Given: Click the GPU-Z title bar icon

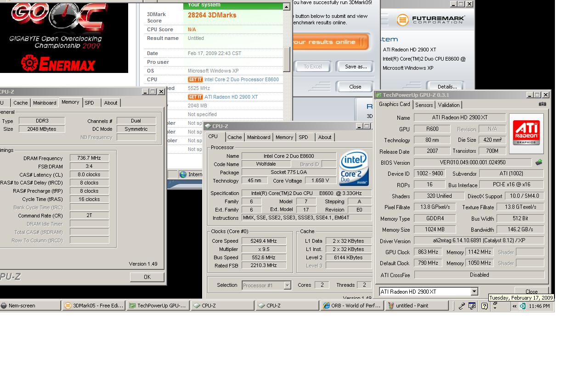Looking at the screenshot, I should pos(379,95).
